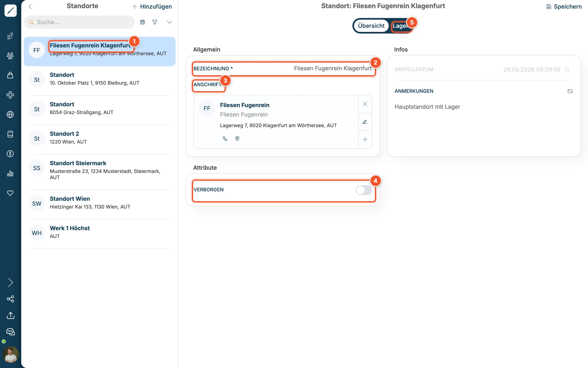Edit the Hauptstandort mit Lager note
This screenshot has height=368, width=588.
[427, 107]
